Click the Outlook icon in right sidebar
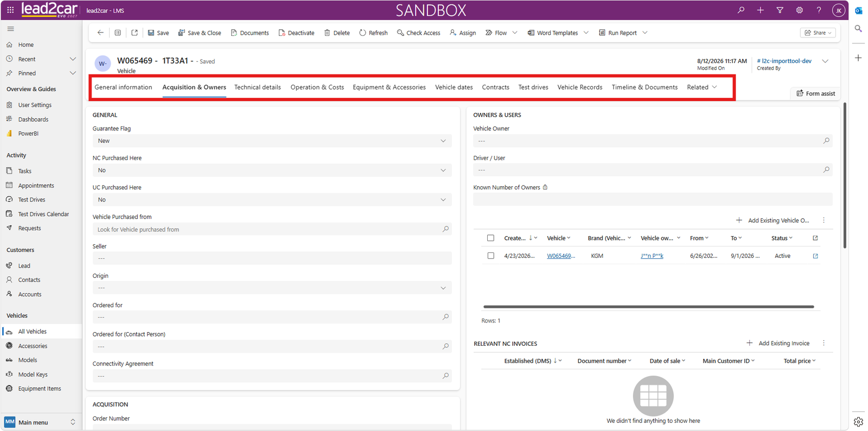This screenshot has width=868, height=431. [x=858, y=10]
